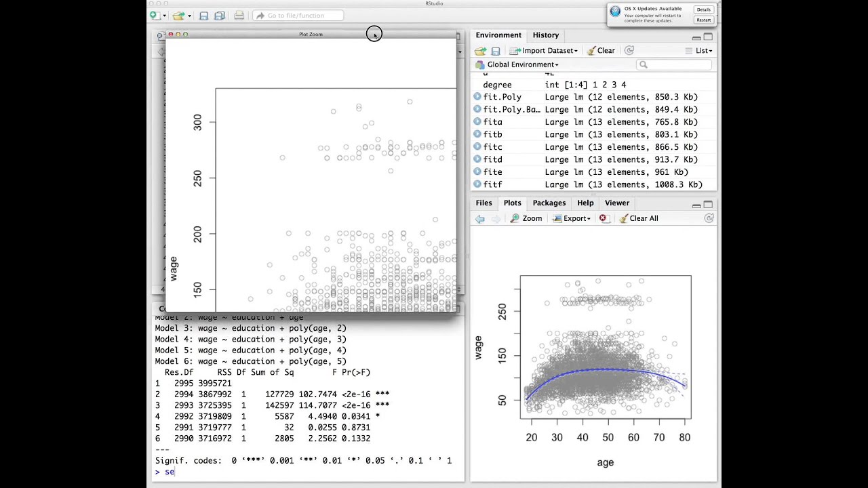Refresh the current plot icon
Image resolution: width=868 pixels, height=488 pixels.
709,218
